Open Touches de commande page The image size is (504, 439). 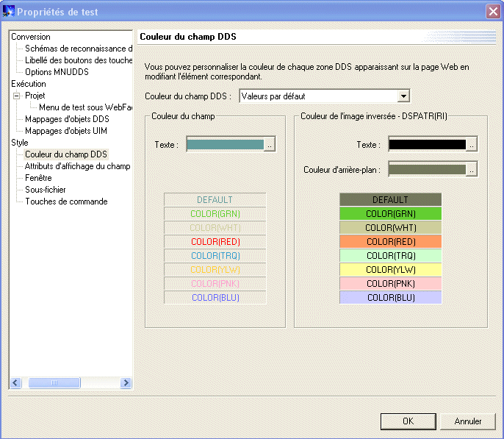point(66,201)
